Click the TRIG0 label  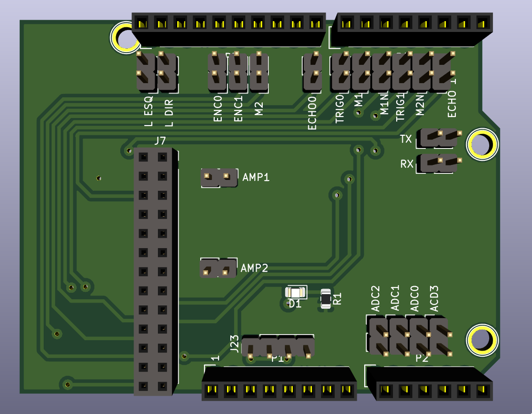point(340,109)
